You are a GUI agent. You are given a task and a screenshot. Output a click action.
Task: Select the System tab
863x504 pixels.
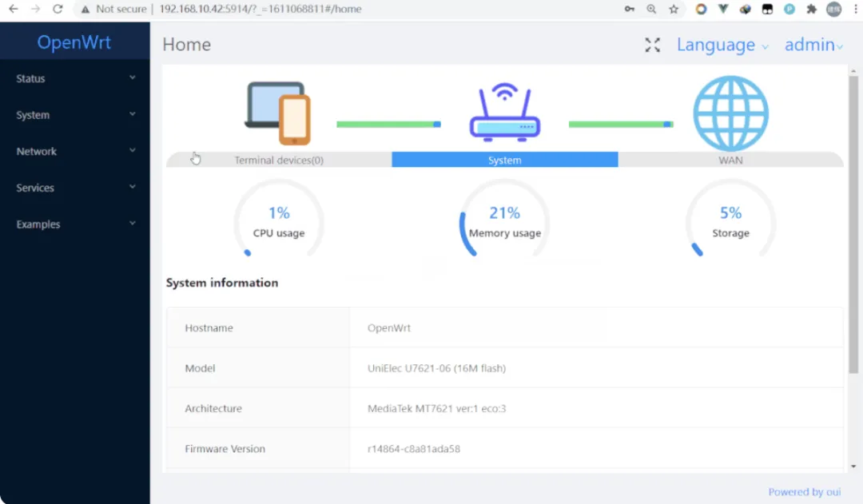(x=505, y=160)
